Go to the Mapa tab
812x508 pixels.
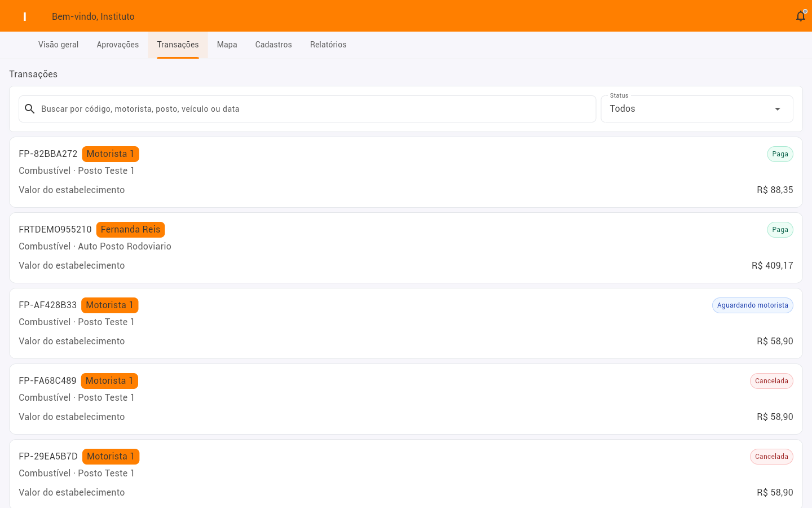coord(227,45)
